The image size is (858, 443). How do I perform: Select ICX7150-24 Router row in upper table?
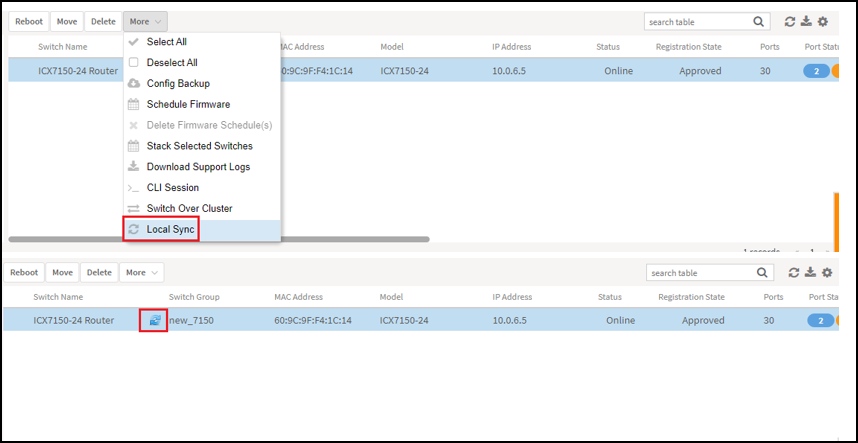(424, 71)
